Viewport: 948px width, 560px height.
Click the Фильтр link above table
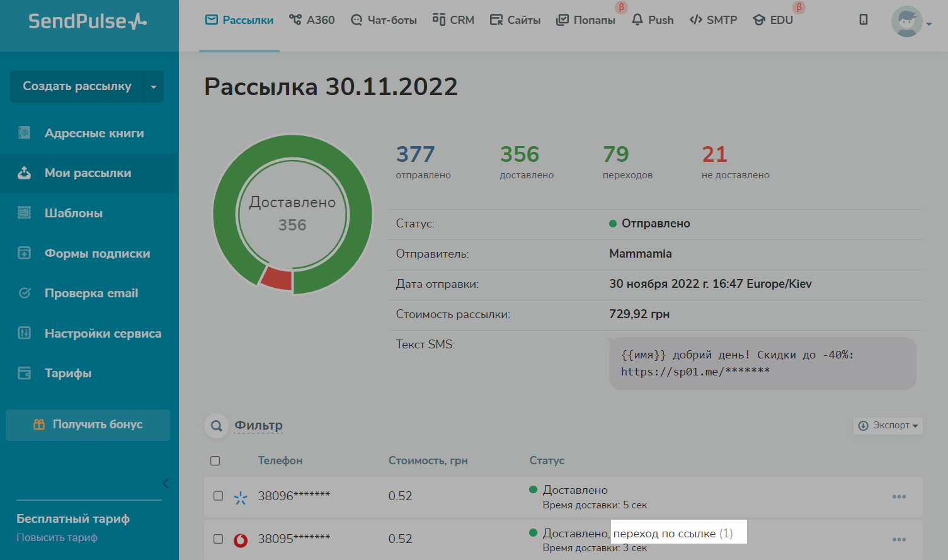258,426
